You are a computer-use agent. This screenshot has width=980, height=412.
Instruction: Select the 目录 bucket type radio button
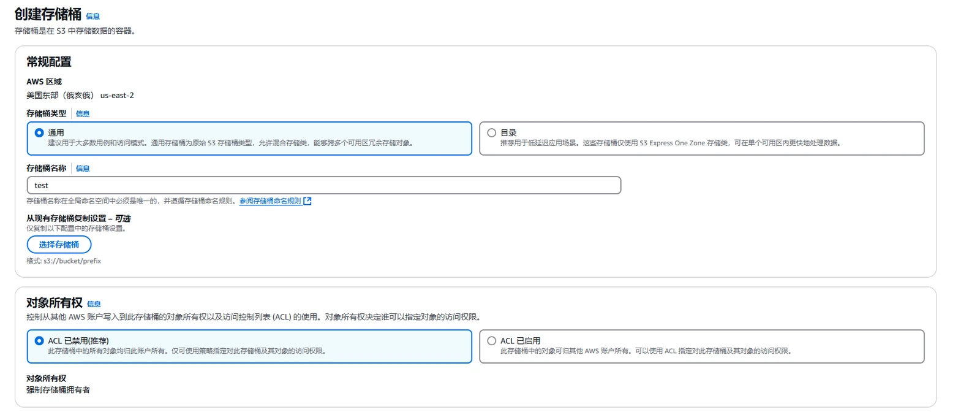(x=491, y=132)
